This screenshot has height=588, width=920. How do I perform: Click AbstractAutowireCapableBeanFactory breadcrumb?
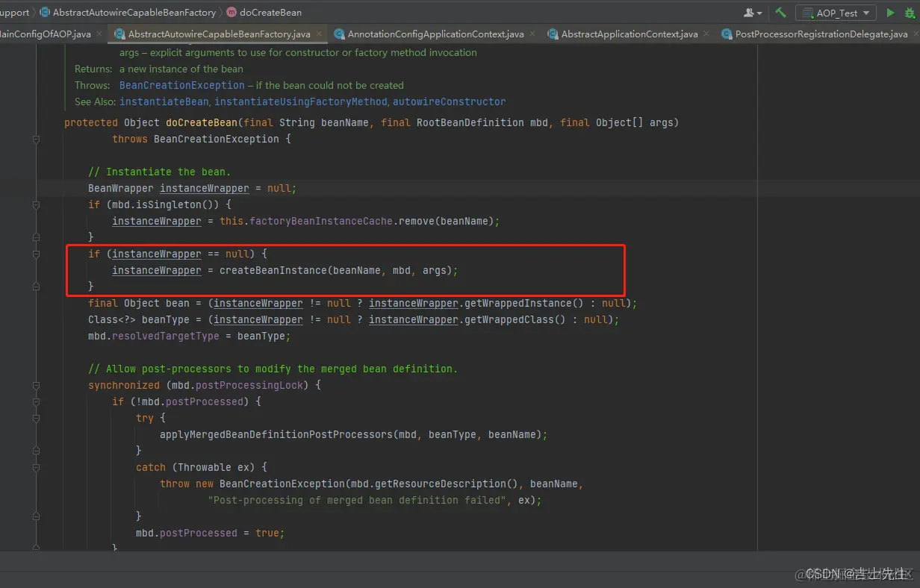coord(134,13)
